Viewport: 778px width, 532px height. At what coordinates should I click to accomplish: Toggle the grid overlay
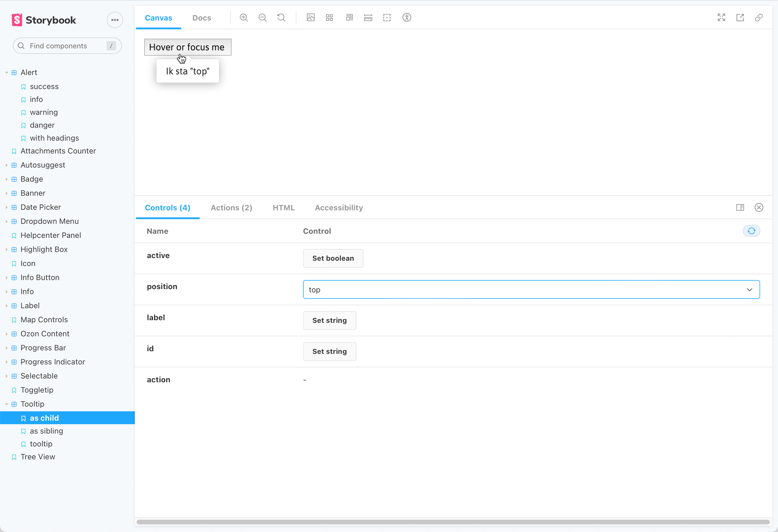(329, 17)
